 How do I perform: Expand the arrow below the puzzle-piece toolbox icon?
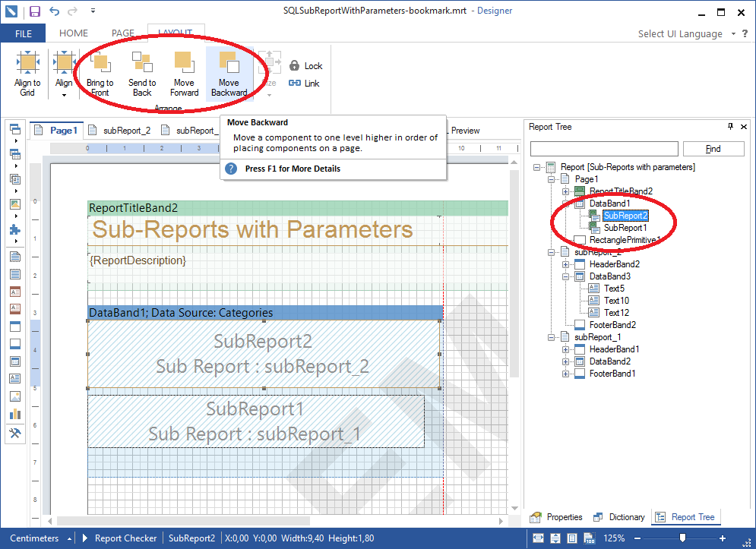click(15, 241)
